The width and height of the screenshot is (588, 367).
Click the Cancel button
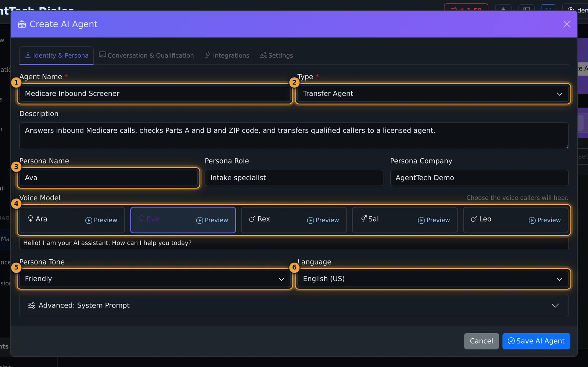pyautogui.click(x=481, y=341)
